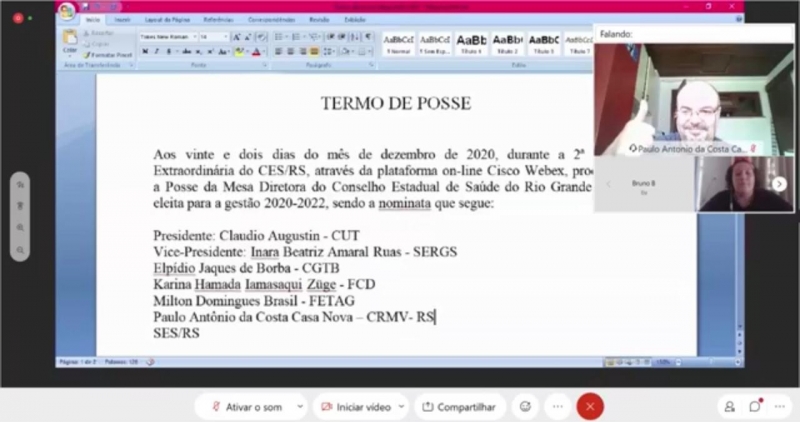This screenshot has height=422, width=800.
Task: Click the red leave meeting button
Action: 590,407
